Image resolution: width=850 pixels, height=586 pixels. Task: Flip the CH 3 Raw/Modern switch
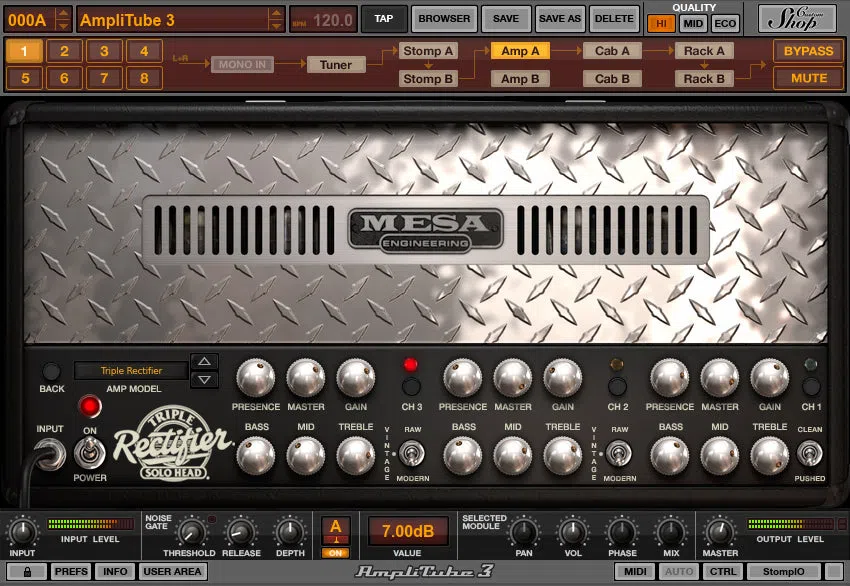point(411,453)
